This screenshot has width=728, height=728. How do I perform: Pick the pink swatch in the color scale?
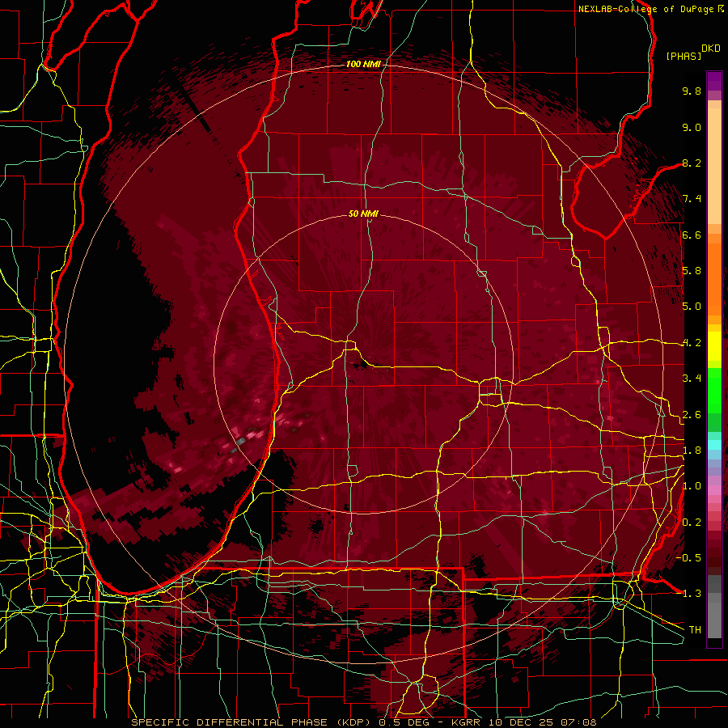714,489
